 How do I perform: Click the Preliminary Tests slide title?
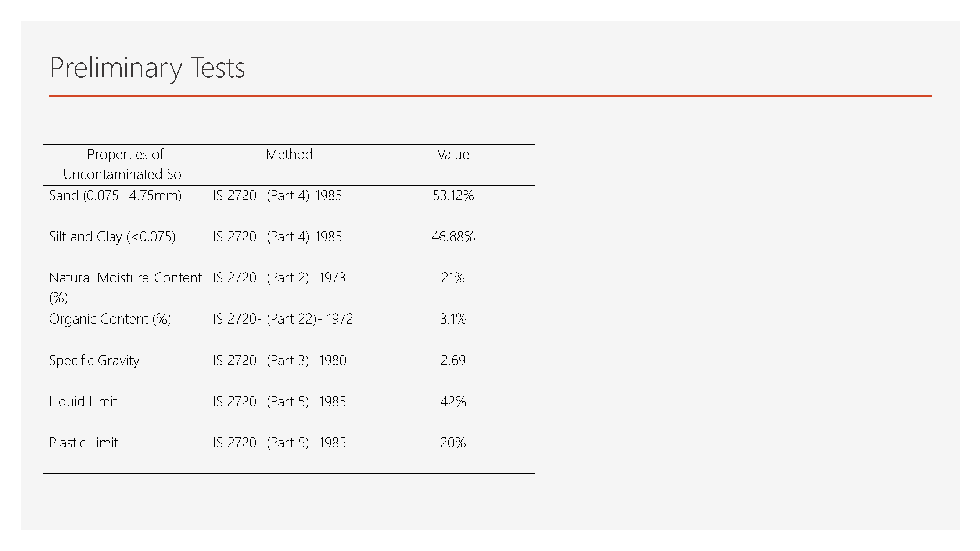[147, 68]
